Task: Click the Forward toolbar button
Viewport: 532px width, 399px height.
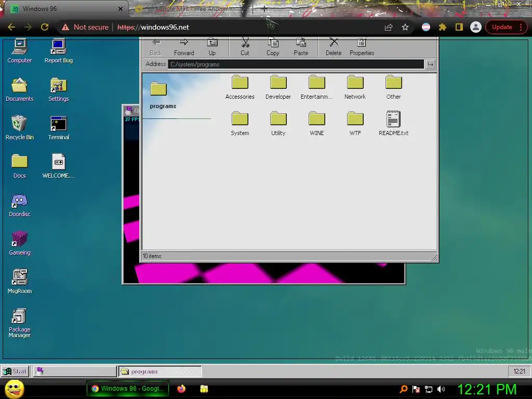Action: tap(184, 47)
